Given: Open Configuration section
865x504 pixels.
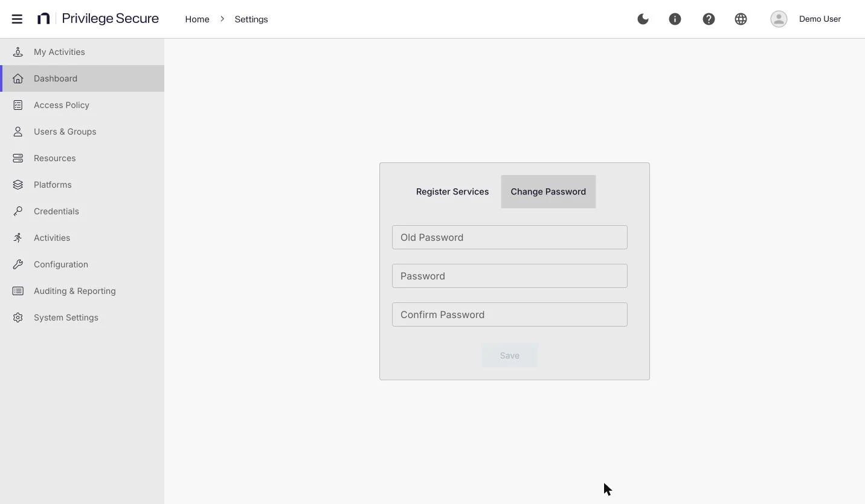Looking at the screenshot, I should (82, 264).
